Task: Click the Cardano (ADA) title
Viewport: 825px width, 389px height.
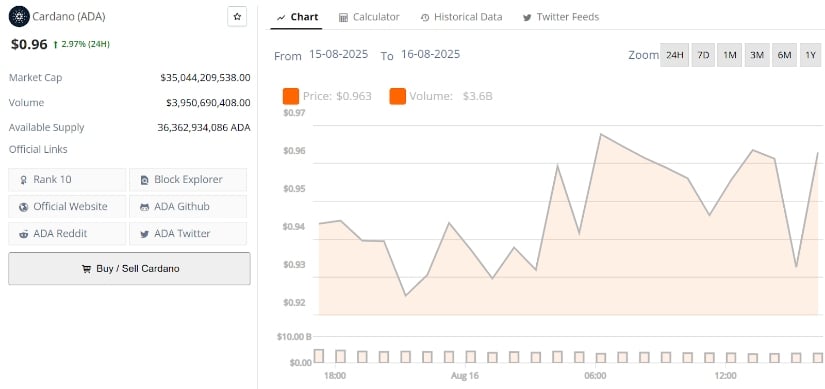Action: pos(69,17)
